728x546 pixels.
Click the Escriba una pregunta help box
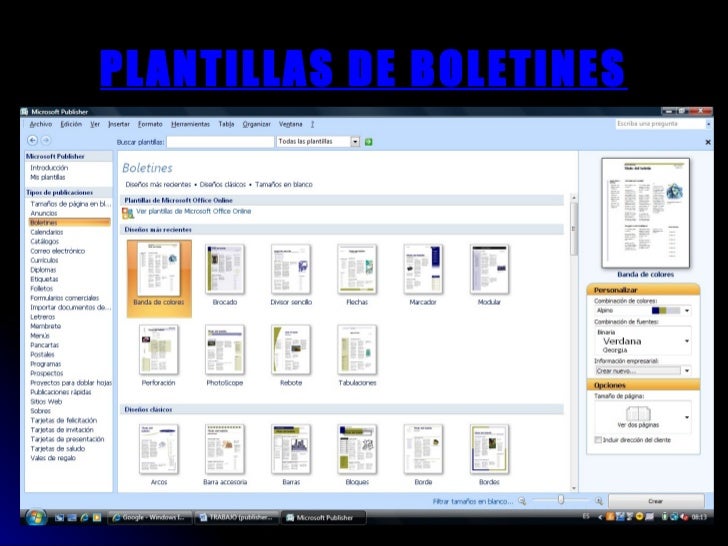coord(660,124)
